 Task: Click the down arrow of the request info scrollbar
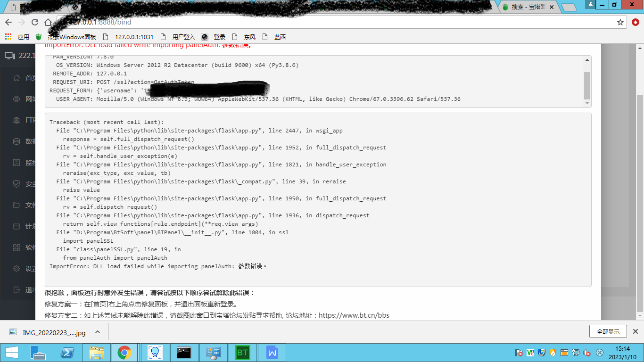click(587, 103)
